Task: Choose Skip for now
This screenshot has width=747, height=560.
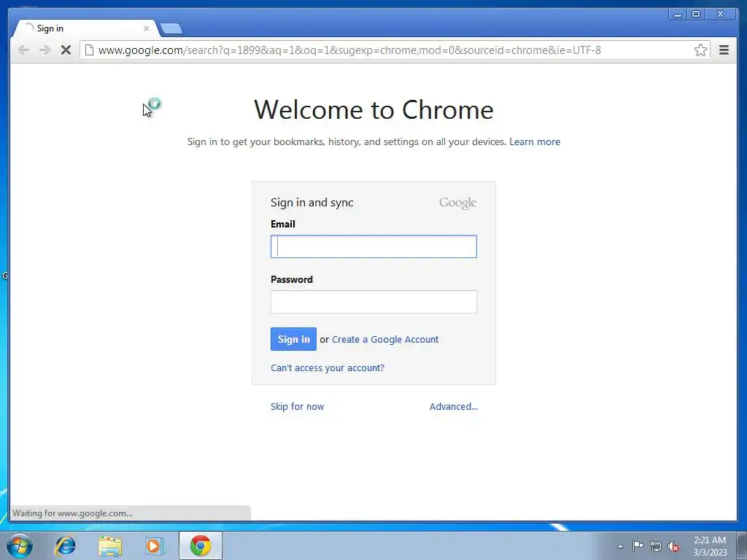Action: [x=298, y=407]
